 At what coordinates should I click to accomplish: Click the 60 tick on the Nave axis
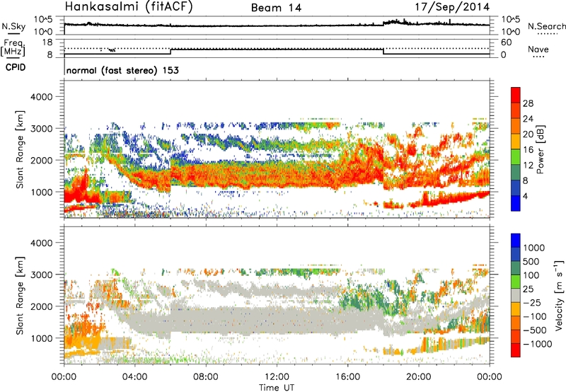coord(506,42)
